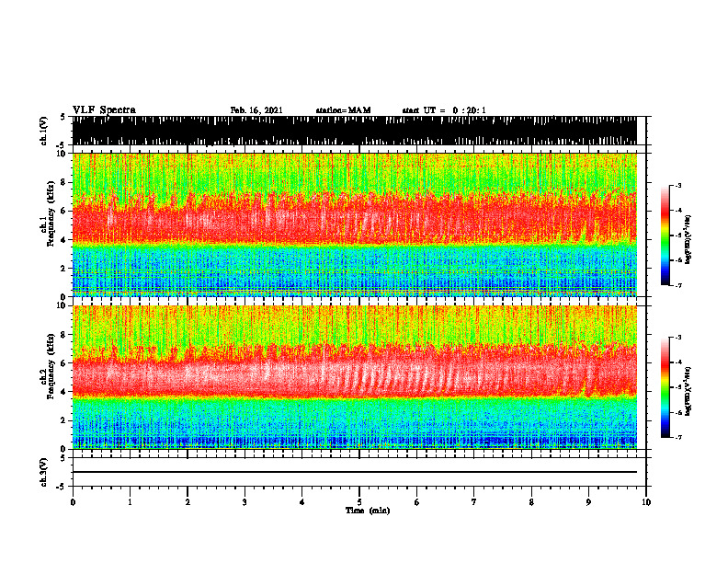Screen dimensions: 728x563
Task: Select the date "Feb. 16, 2021"
Action: click(x=256, y=110)
